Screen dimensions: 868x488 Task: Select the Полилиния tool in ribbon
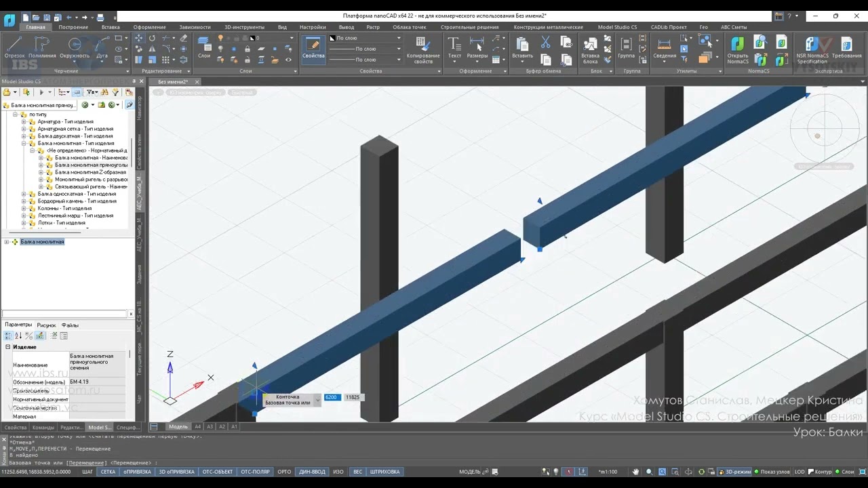coord(43,47)
